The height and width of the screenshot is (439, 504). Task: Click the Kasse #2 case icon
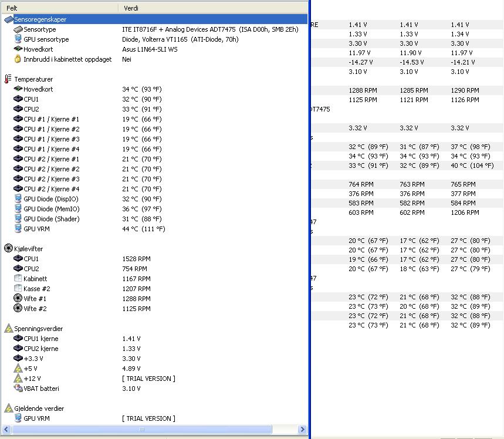18,288
